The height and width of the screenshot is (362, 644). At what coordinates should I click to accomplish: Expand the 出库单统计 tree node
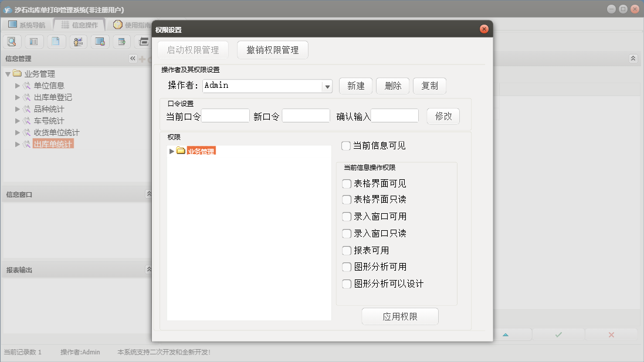[x=17, y=144]
